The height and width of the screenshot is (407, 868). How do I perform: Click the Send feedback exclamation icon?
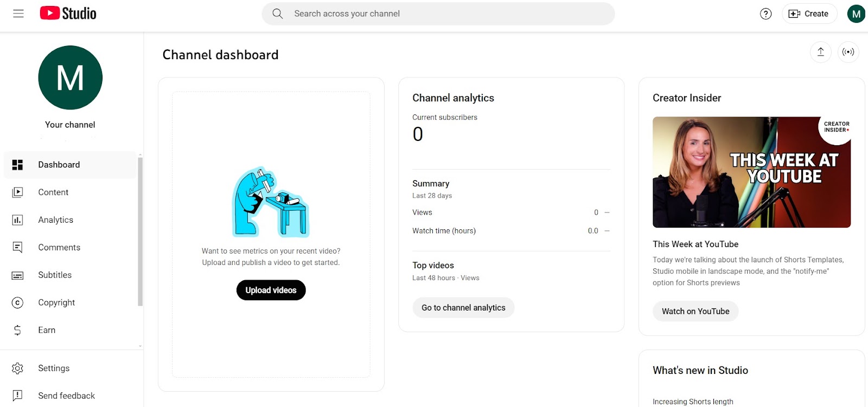[17, 396]
